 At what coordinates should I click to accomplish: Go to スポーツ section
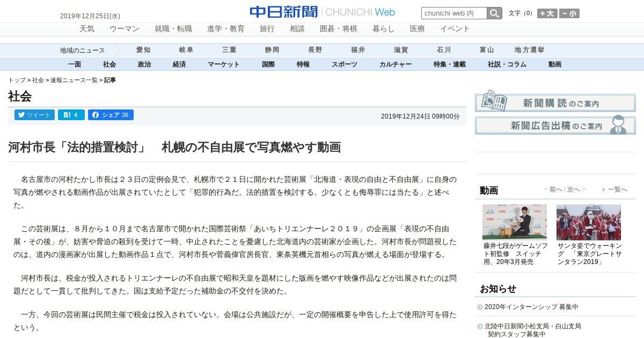[345, 64]
